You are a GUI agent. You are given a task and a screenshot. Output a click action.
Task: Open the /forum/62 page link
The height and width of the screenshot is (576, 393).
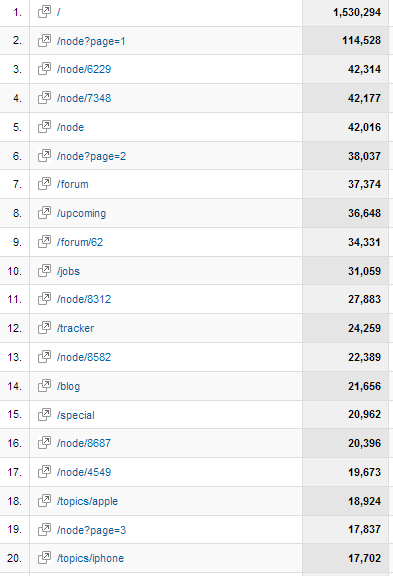(x=80, y=242)
